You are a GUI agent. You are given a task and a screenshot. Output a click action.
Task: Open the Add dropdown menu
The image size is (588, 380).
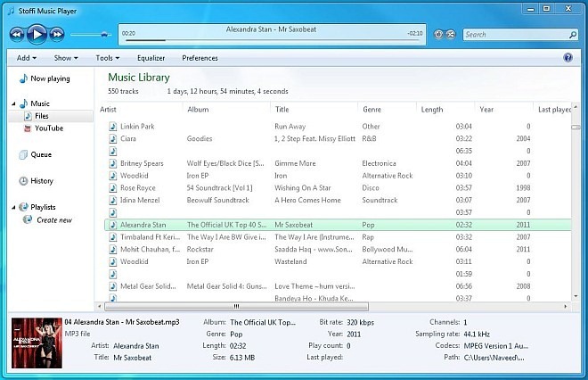(x=27, y=58)
